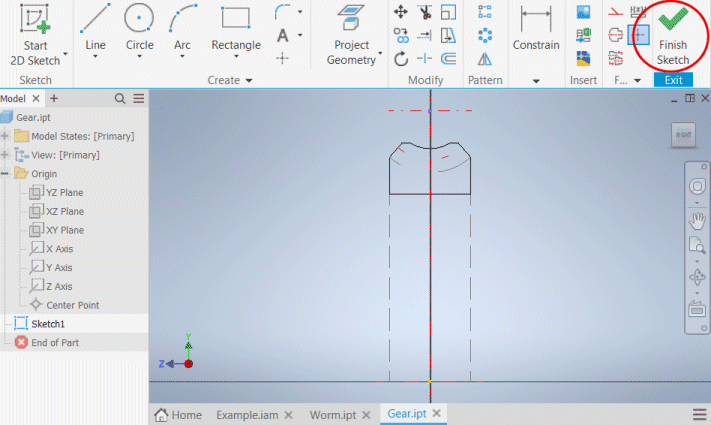
Task: Collapse the Origin folder
Action: pyautogui.click(x=5, y=174)
